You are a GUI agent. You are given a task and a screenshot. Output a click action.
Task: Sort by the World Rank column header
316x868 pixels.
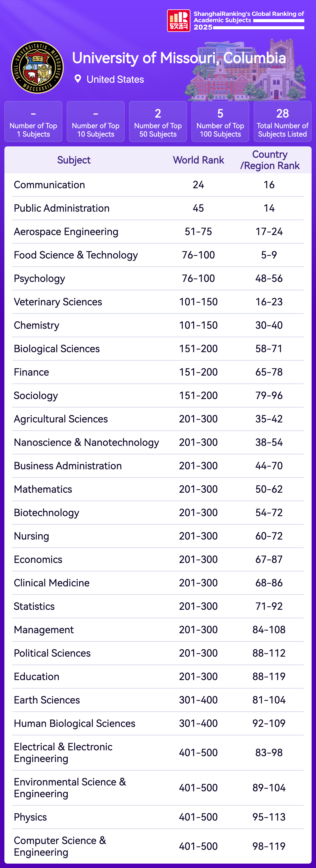pos(198,160)
